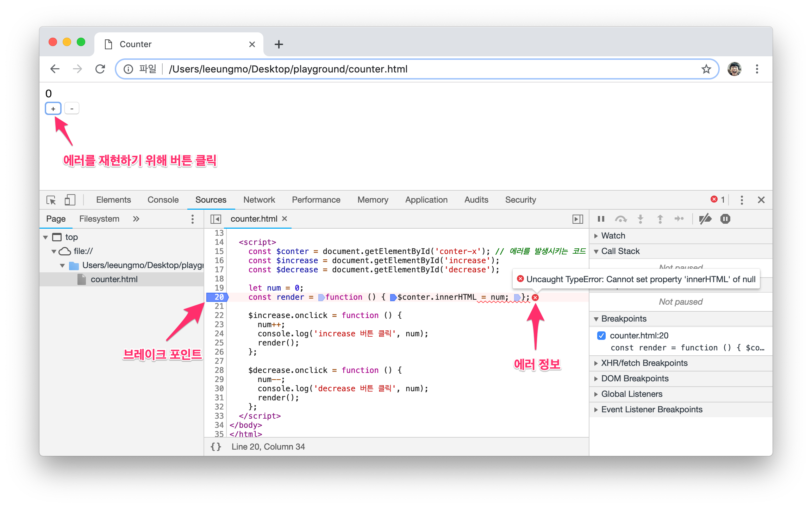Click the pretty print braces icon
Image resolution: width=812 pixels, height=508 pixels.
[216, 446]
